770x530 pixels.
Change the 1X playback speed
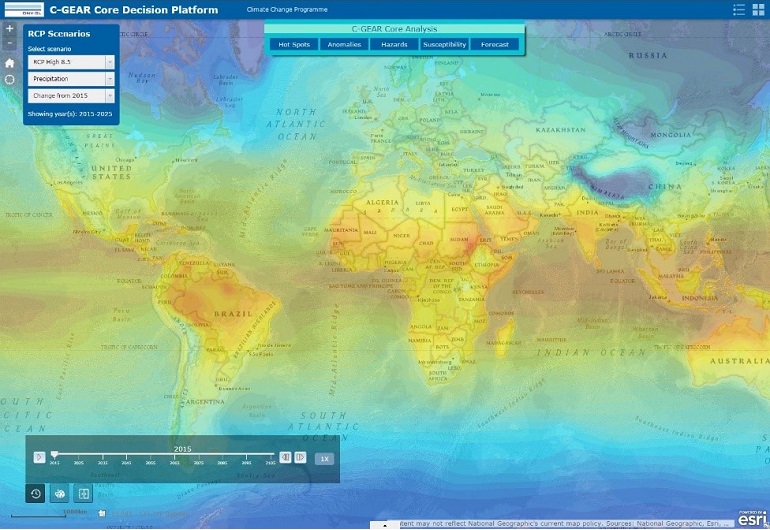[x=324, y=458]
